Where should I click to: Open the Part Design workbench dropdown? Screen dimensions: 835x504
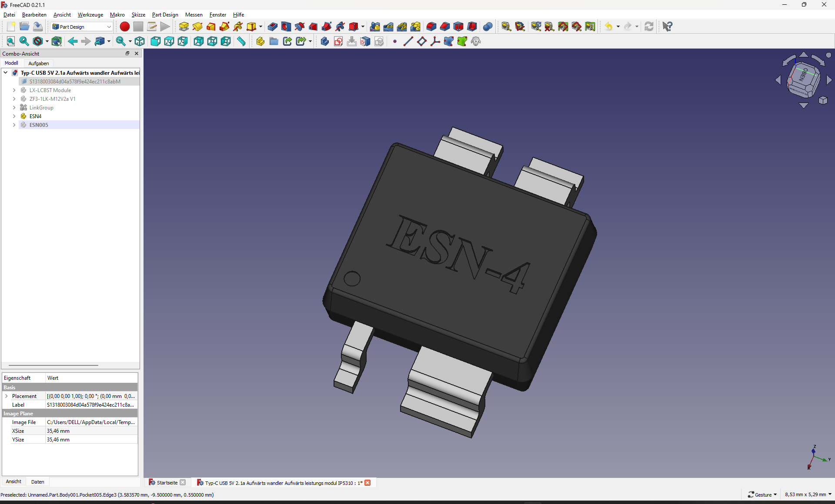click(x=82, y=27)
